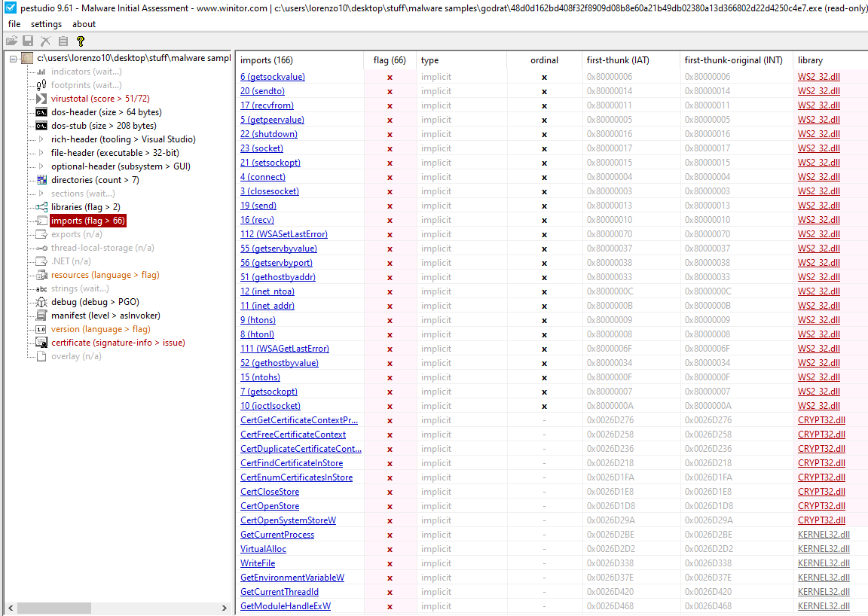Viewport: 868px width, 616px height.
Task: Open the VirtualAlloc import link
Action: pos(264,549)
